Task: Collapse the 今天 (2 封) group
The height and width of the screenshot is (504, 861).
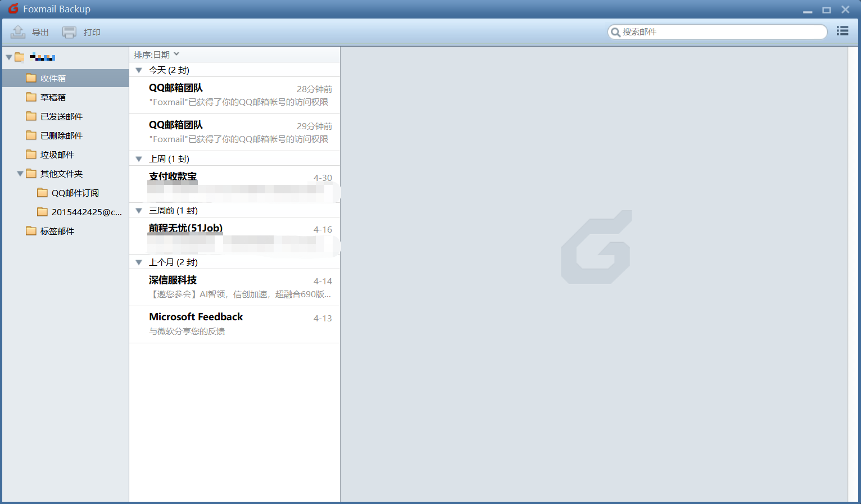Action: click(139, 70)
